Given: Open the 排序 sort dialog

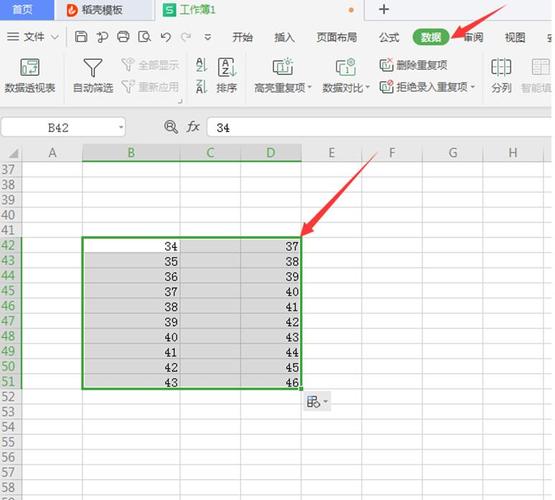Looking at the screenshot, I should 227,75.
